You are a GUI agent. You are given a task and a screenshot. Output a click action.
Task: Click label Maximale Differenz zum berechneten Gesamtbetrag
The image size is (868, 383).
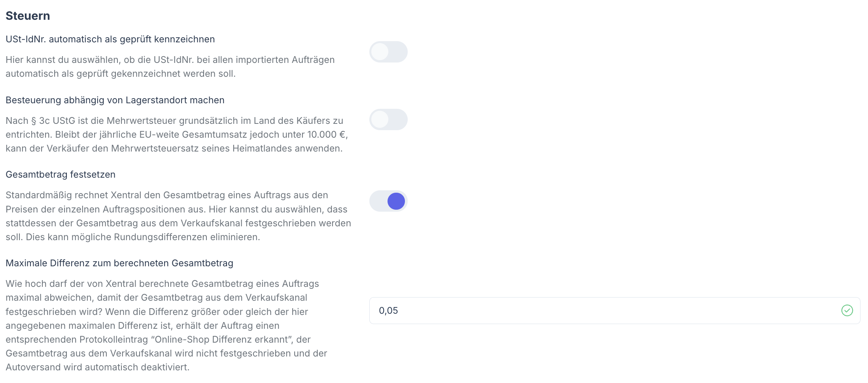[119, 263]
